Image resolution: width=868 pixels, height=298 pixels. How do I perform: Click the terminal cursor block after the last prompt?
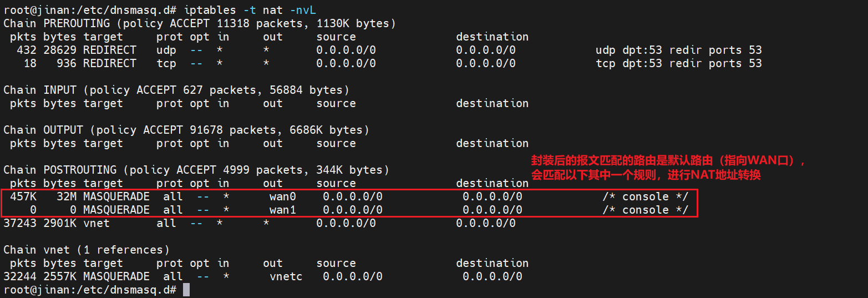186,290
